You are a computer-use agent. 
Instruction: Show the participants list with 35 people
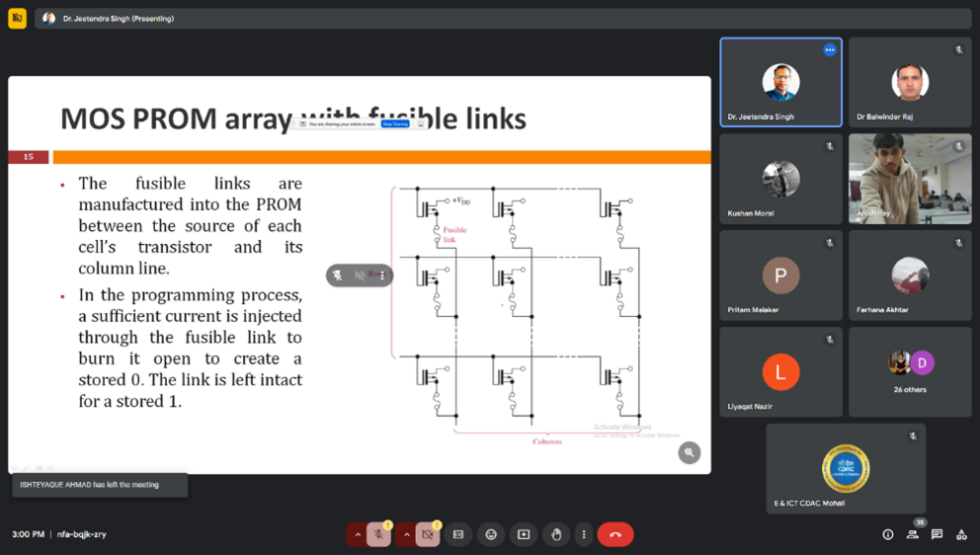coord(912,534)
